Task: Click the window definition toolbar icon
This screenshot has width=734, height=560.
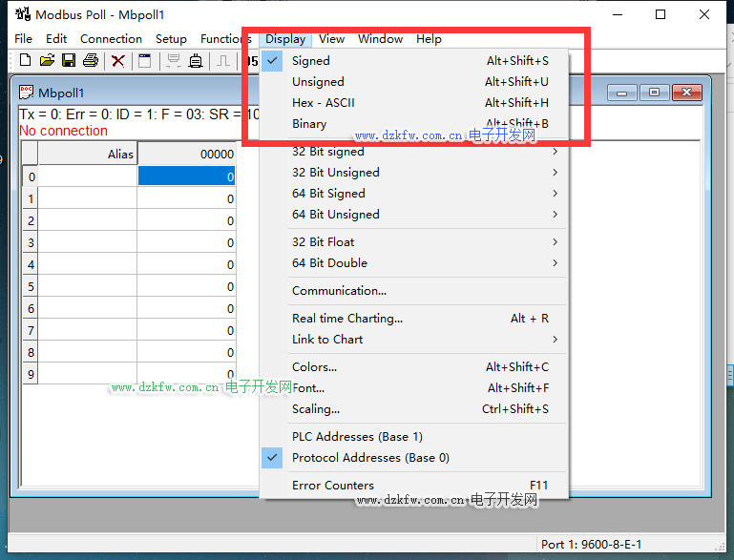Action: (145, 61)
